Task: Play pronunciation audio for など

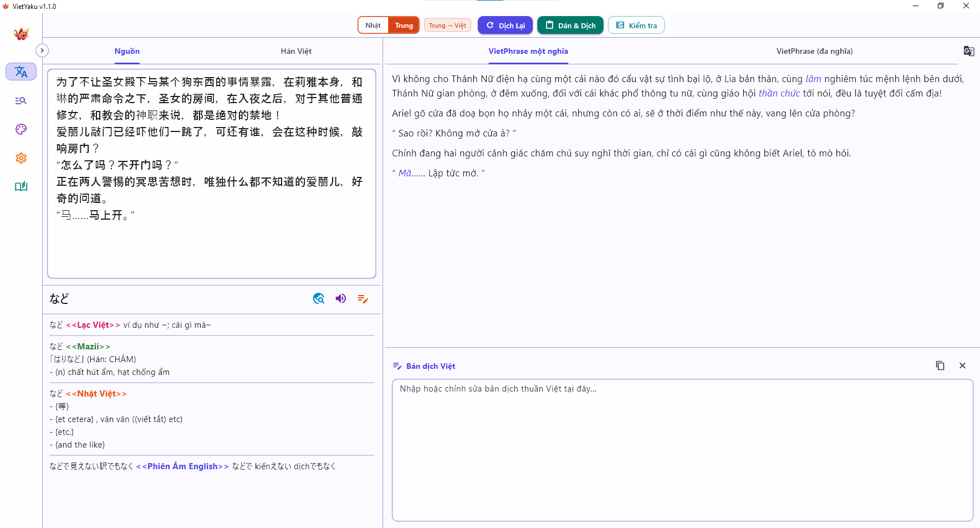Action: pos(341,298)
